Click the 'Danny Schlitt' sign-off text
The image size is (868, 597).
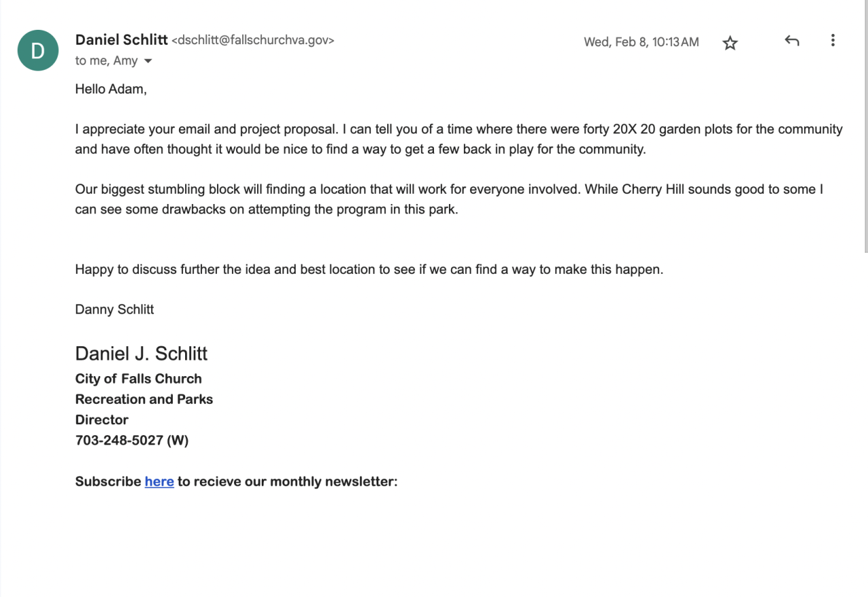point(115,310)
